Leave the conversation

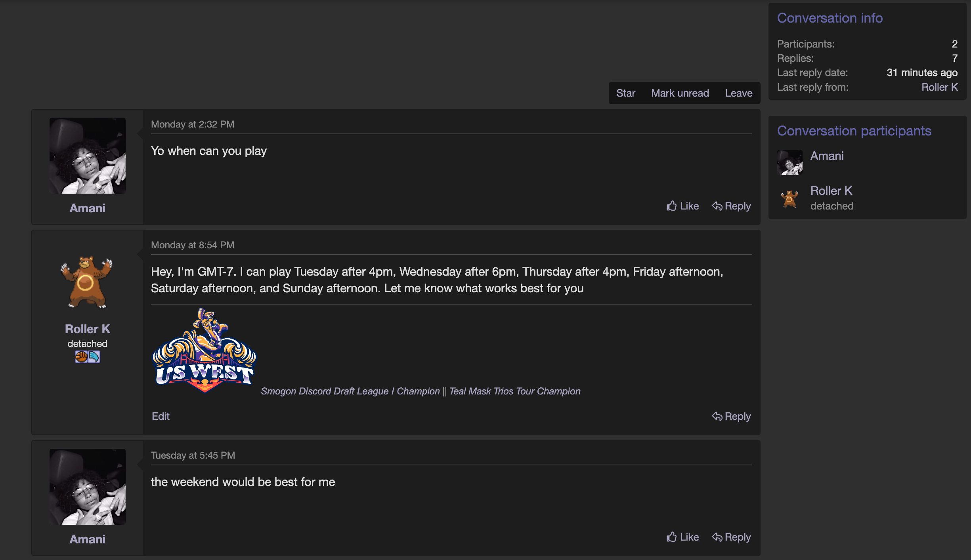coord(738,93)
